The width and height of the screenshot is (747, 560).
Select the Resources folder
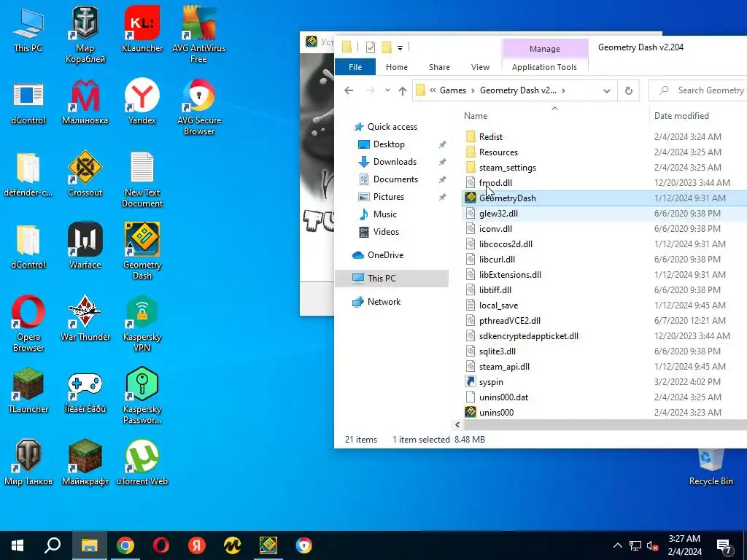(498, 152)
